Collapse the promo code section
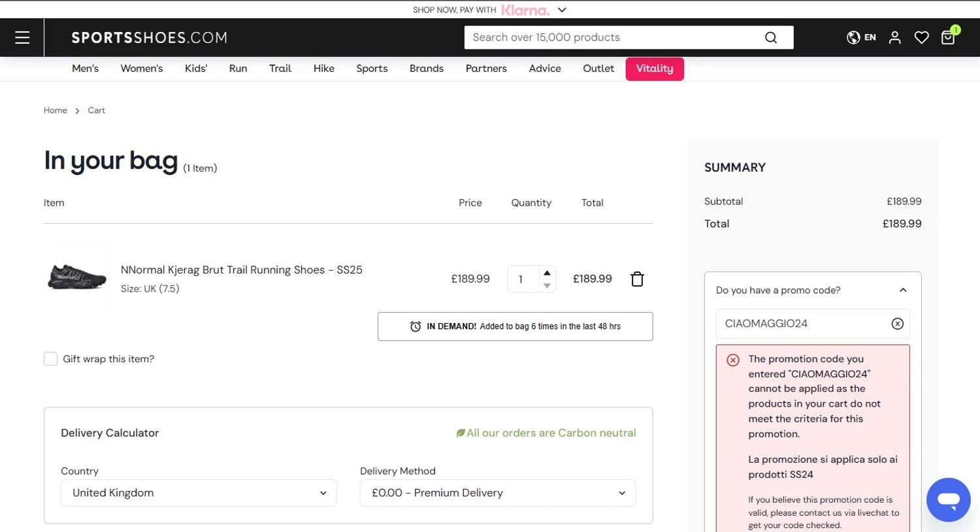Screen dimensions: 980x532 903,290
